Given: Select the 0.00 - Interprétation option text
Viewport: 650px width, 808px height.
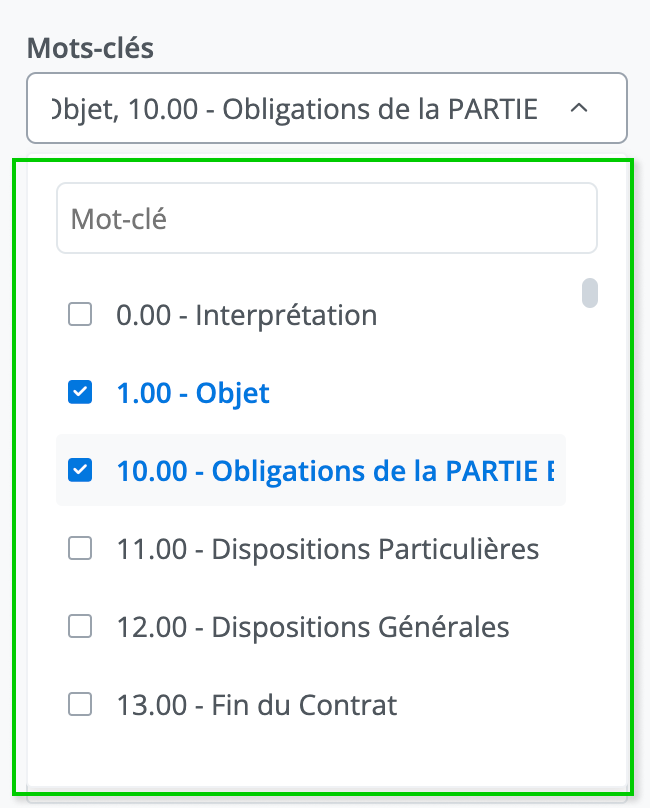Looking at the screenshot, I should 246,316.
